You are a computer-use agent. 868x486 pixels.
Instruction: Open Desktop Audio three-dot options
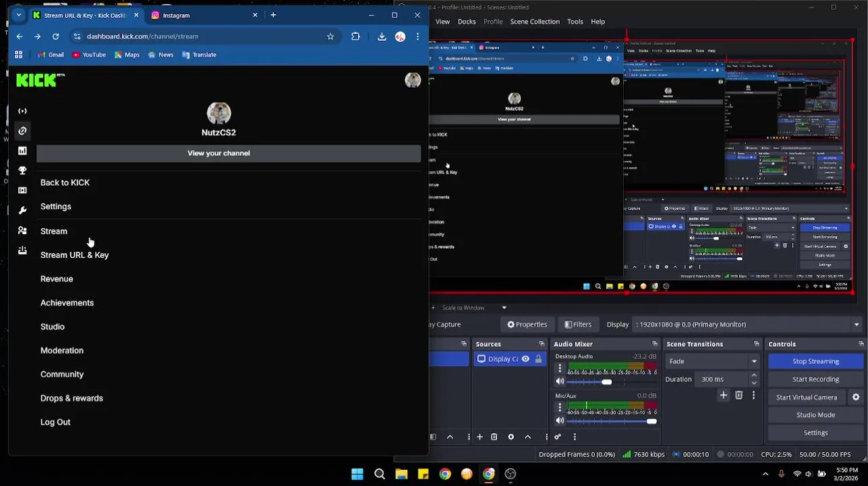(x=560, y=369)
